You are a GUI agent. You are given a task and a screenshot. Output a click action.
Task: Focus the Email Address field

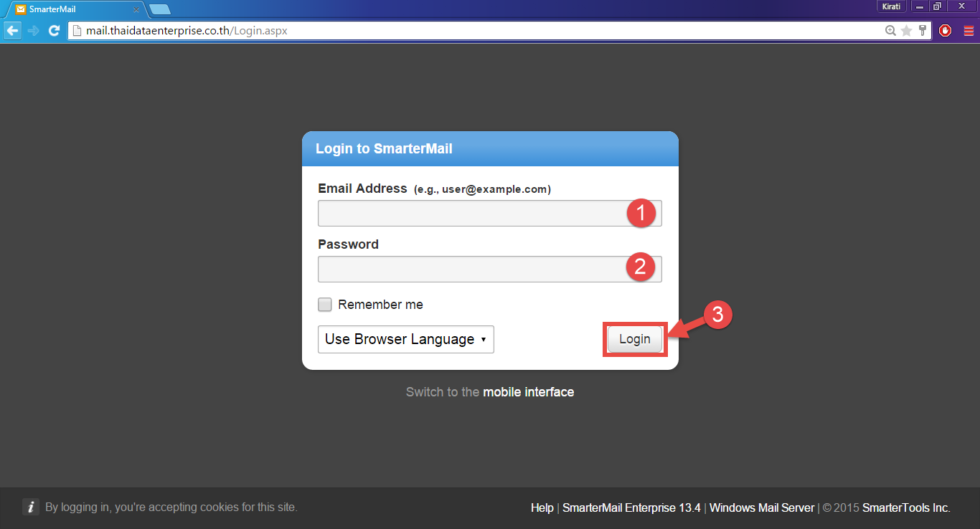[489, 214]
